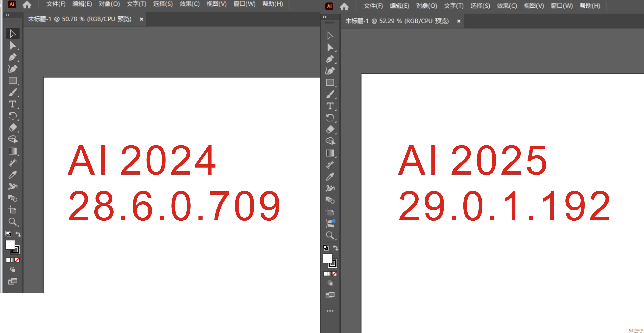
Task: Choose the Curvature tool in left window
Action: pyautogui.click(x=12, y=69)
